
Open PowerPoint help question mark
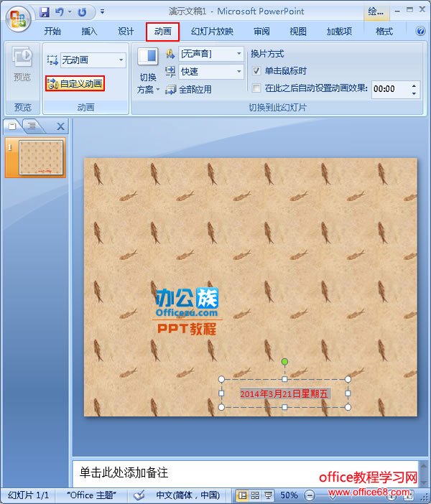pyautogui.click(x=420, y=31)
